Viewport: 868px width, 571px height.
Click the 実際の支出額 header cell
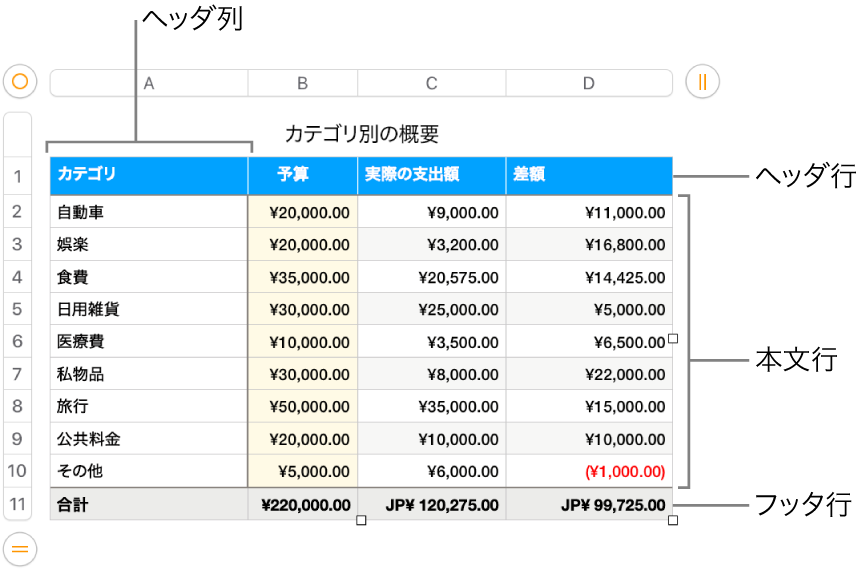click(431, 175)
